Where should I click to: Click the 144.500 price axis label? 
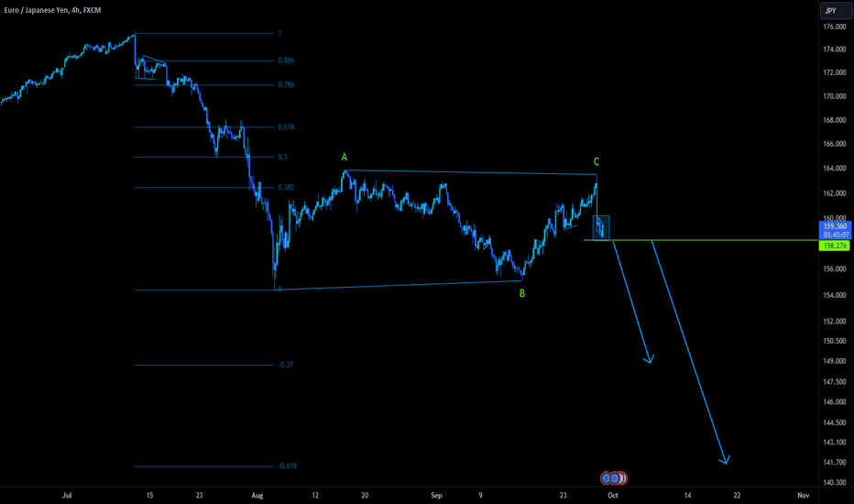835,422
